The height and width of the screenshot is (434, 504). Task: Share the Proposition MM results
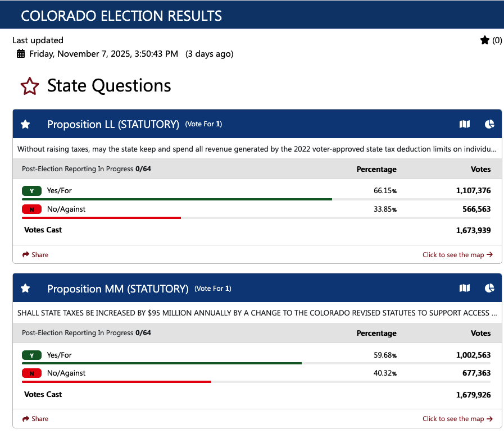coord(35,419)
